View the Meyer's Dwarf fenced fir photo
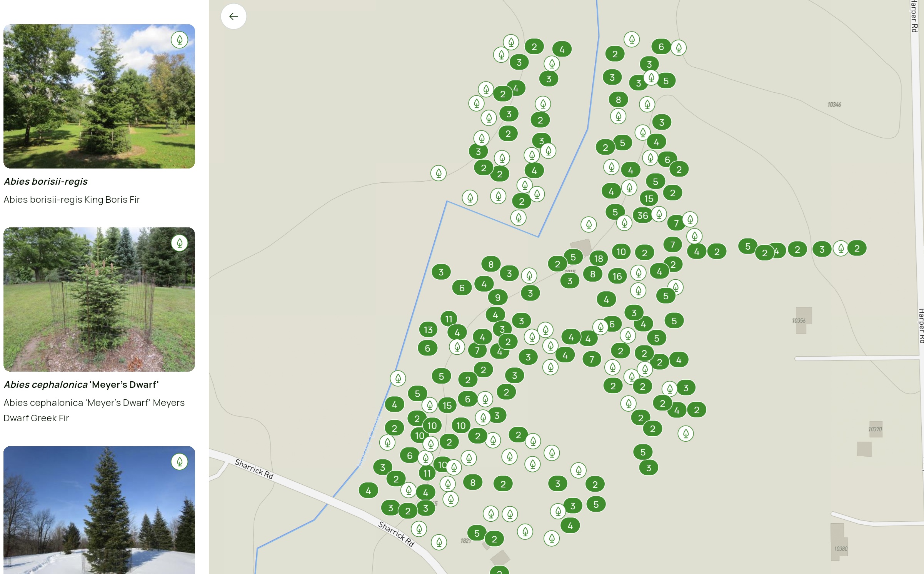This screenshot has width=924, height=574. click(x=99, y=299)
